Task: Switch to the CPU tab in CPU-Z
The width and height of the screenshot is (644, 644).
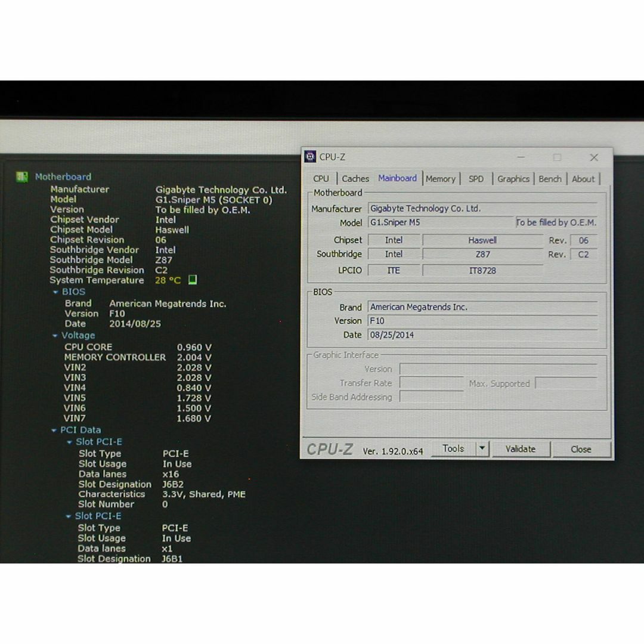Action: pos(321,179)
